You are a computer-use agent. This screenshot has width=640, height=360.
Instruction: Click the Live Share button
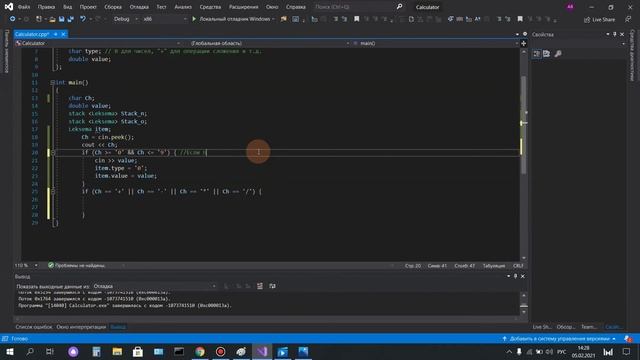(599, 20)
